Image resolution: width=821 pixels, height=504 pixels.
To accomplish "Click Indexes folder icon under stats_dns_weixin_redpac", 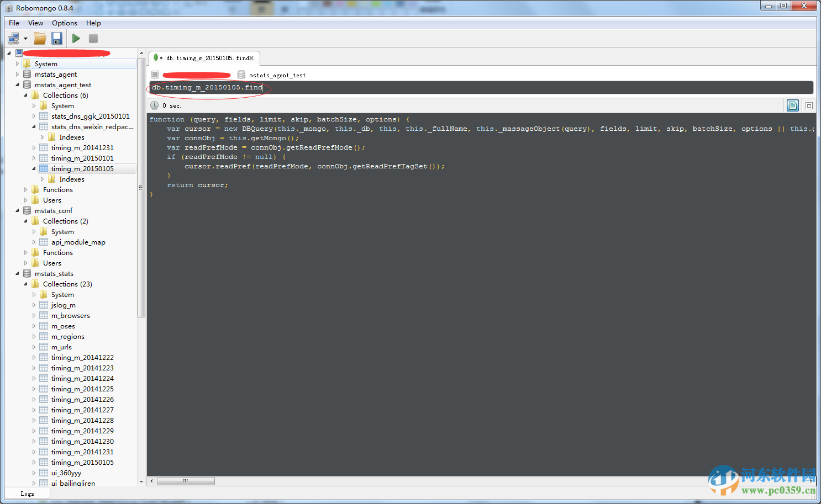I will [52, 137].
